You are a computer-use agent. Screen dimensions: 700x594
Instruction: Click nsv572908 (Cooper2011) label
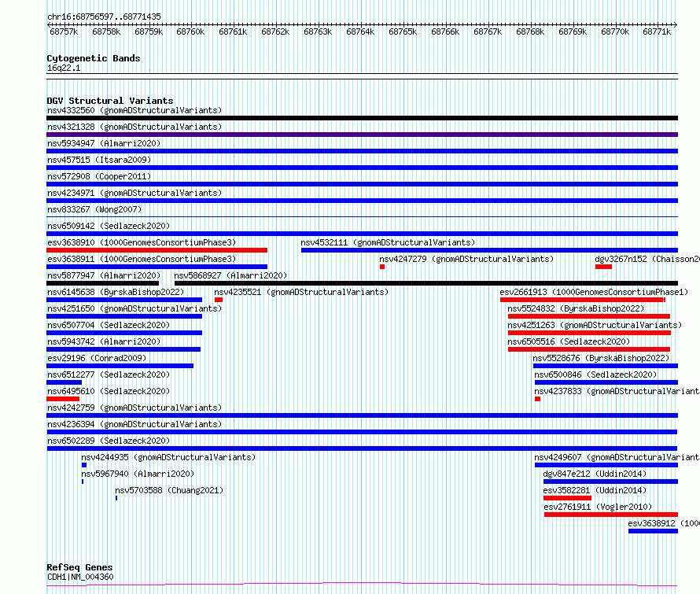[x=99, y=176]
